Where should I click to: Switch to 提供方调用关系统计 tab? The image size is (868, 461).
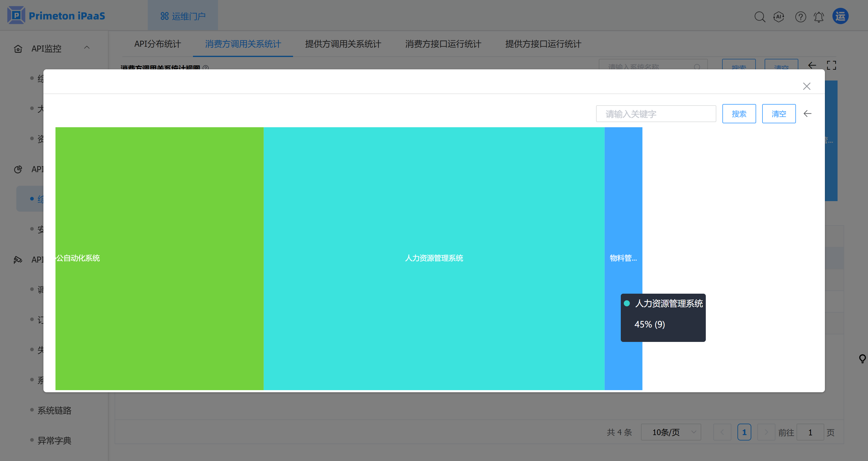(343, 44)
